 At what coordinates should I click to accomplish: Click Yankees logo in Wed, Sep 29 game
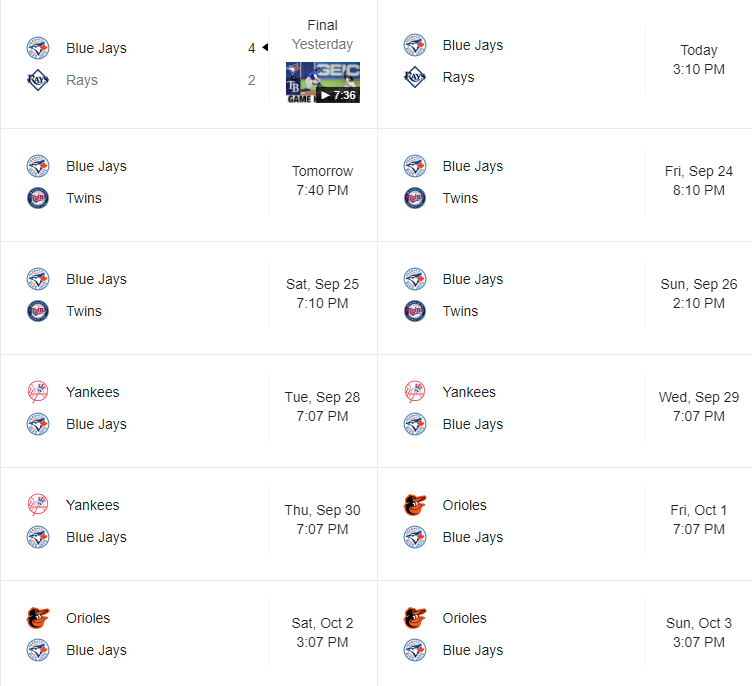[x=415, y=392]
